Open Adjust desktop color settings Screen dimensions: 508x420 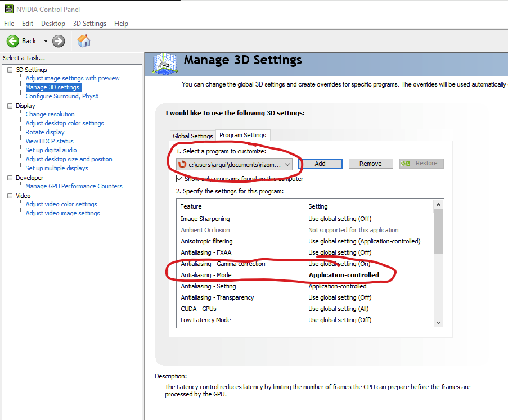click(x=65, y=123)
